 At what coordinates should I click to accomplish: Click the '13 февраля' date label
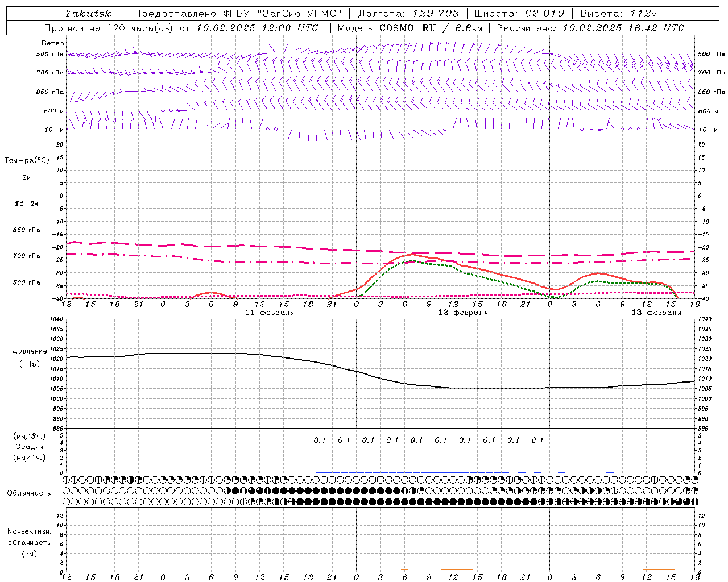[656, 313]
